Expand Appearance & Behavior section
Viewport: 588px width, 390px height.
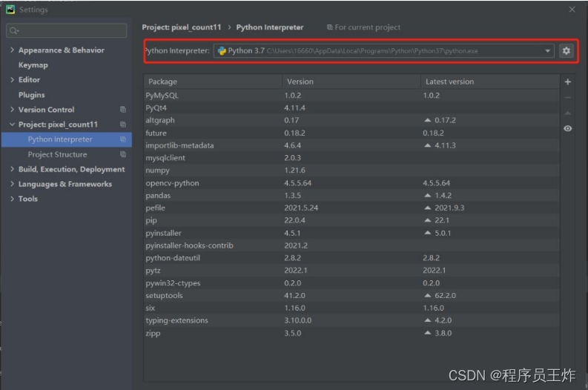tap(12, 50)
